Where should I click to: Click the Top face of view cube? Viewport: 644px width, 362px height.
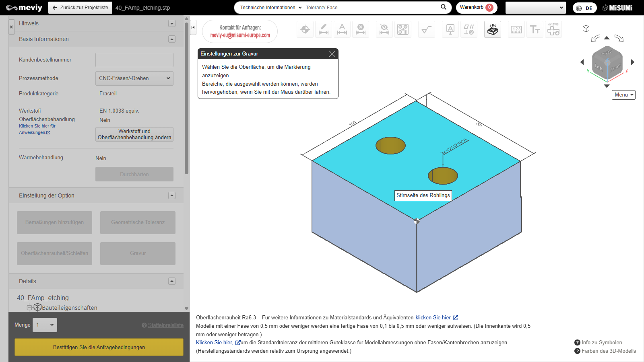(x=607, y=53)
